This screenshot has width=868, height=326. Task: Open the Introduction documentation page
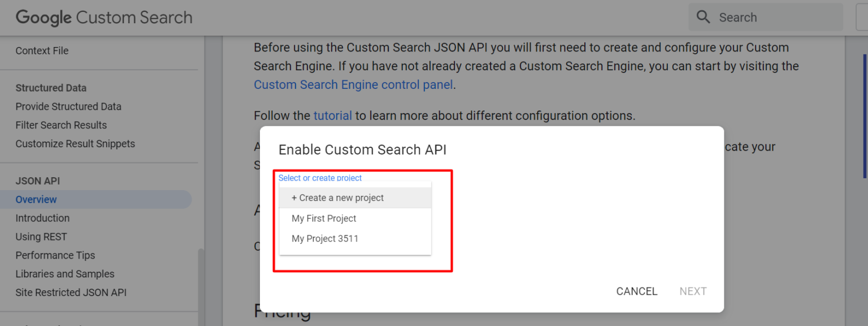tap(42, 218)
